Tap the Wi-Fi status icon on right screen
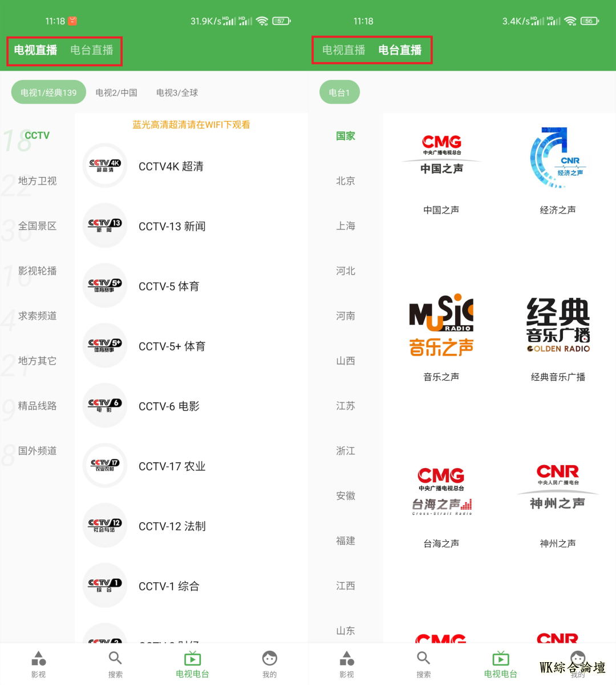616x685 pixels. point(570,21)
